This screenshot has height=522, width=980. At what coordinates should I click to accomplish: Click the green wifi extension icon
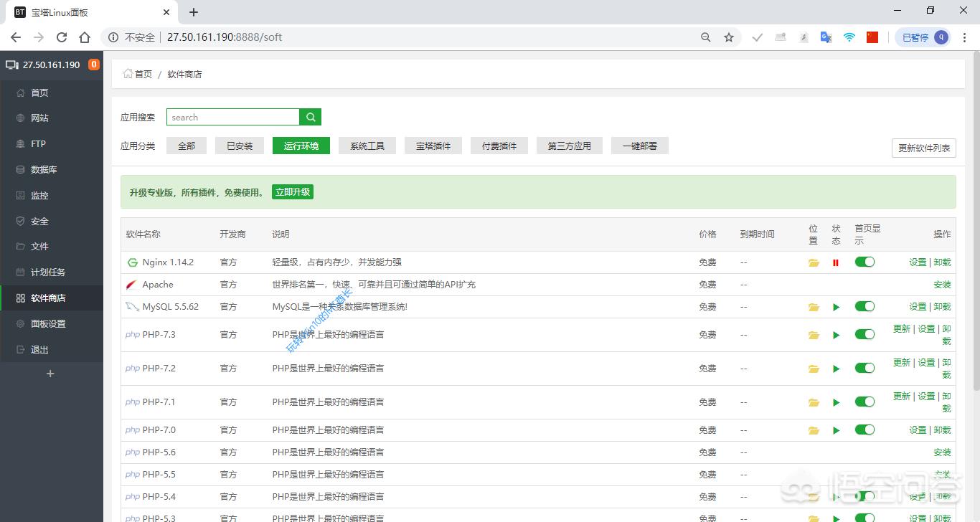(x=849, y=37)
